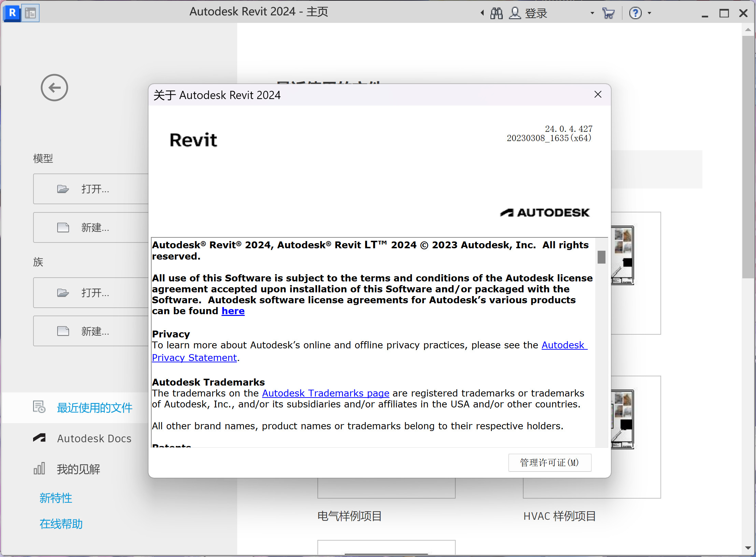Click the scrollbar thumb of the About text
The height and width of the screenshot is (557, 756).
click(601, 257)
